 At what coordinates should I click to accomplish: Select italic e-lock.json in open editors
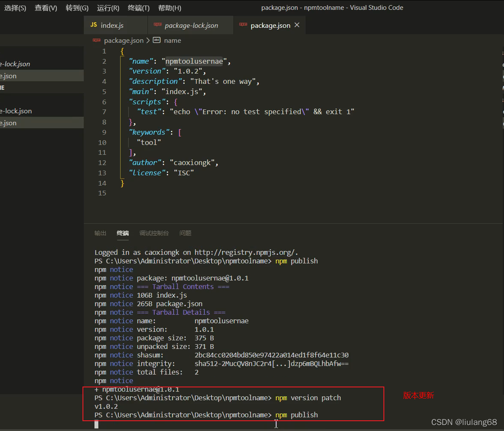[x=42, y=64]
